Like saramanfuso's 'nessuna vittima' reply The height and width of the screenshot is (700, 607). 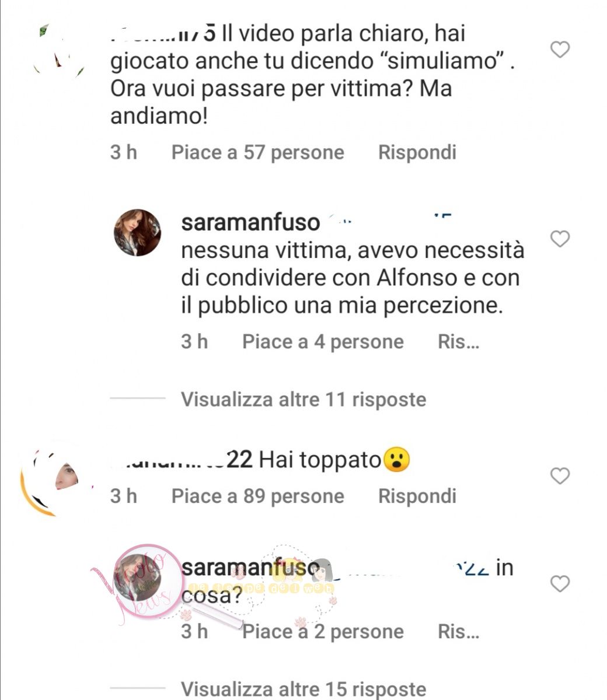pos(560,239)
